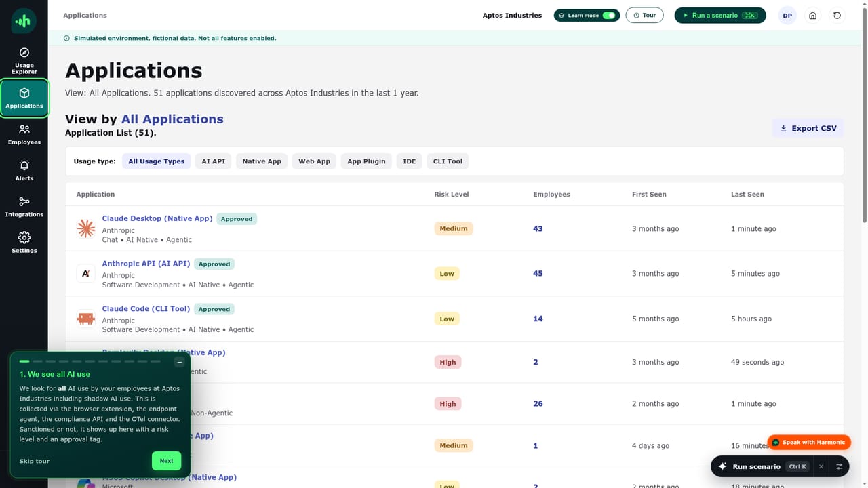Export the application list as CSV
Screen dimensions: 868x488
tap(808, 128)
